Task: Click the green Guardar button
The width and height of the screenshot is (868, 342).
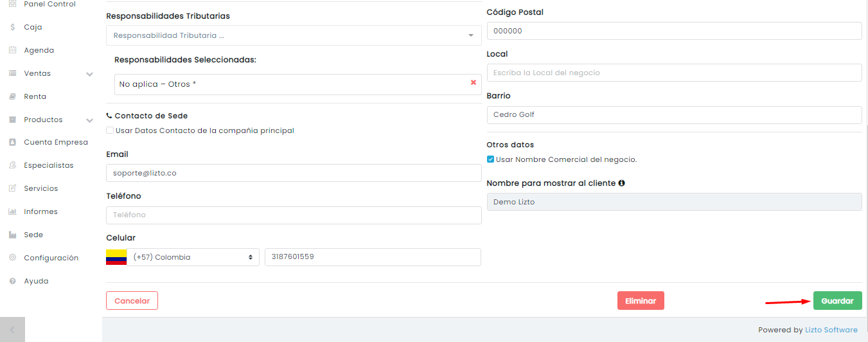Action: click(837, 301)
